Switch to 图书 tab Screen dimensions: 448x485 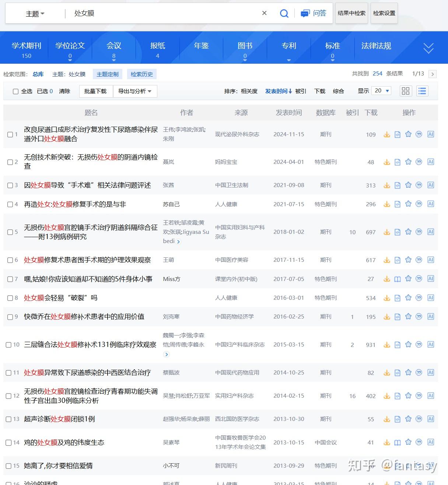[x=245, y=46]
